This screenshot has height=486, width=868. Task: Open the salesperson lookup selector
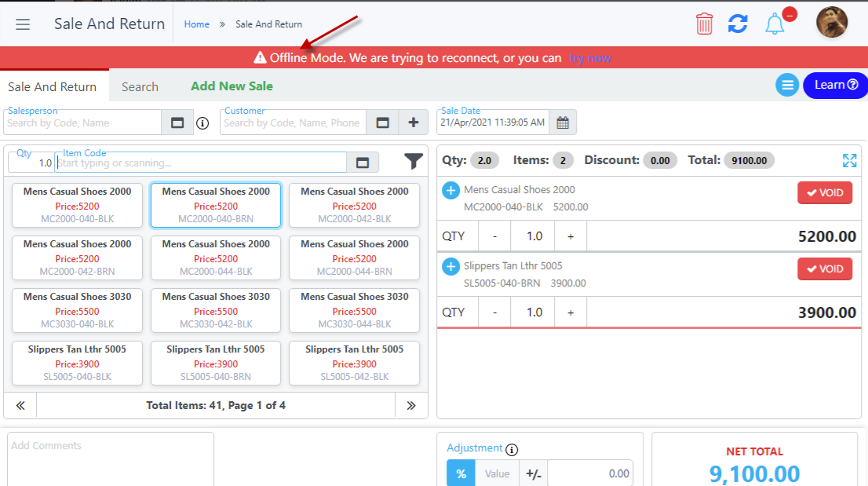(177, 122)
